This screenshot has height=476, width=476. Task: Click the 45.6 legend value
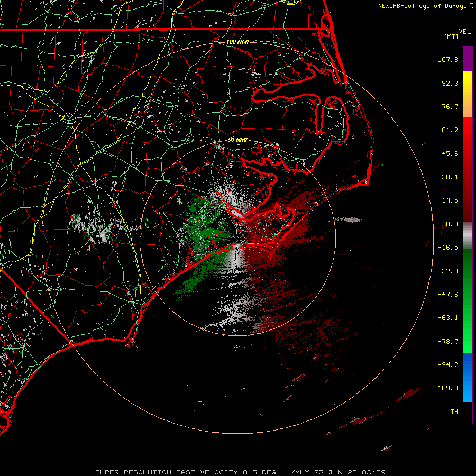pyautogui.click(x=450, y=153)
